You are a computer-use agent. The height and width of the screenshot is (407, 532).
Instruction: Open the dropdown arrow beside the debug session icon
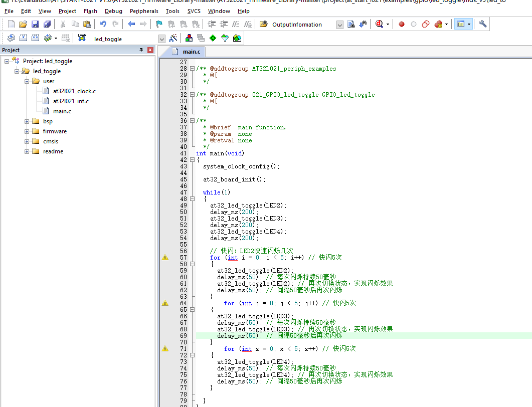[x=388, y=25]
